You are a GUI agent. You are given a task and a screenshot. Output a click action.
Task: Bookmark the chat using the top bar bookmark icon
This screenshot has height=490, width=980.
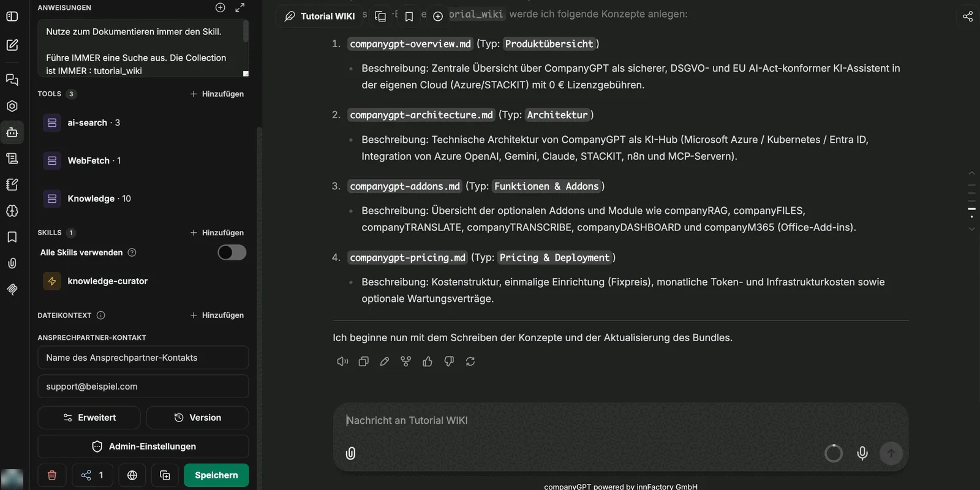pyautogui.click(x=409, y=17)
